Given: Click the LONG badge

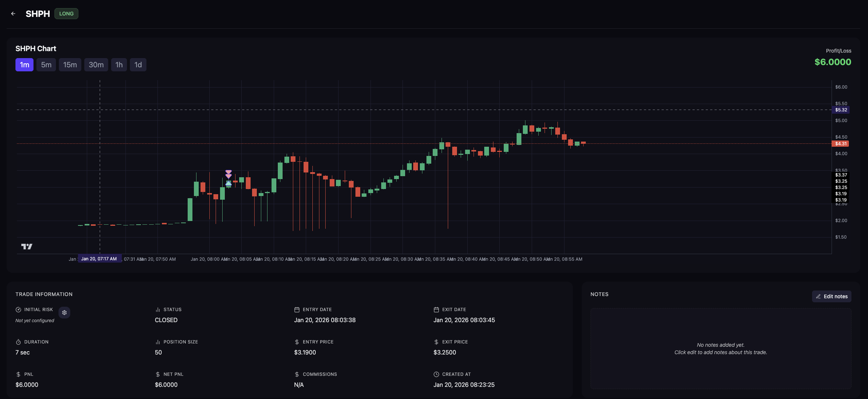Looking at the screenshot, I should 66,14.
